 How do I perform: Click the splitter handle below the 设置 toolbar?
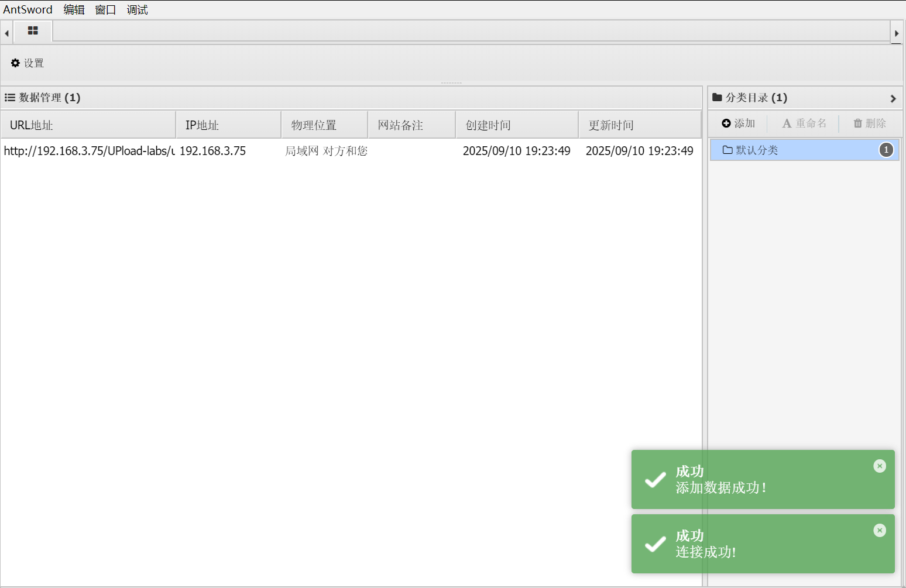[x=451, y=83]
